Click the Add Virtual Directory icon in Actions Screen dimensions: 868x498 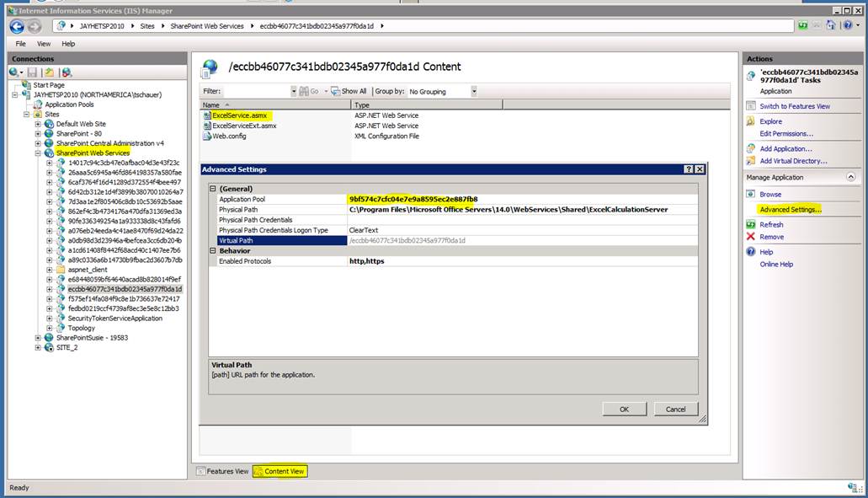[x=751, y=161]
